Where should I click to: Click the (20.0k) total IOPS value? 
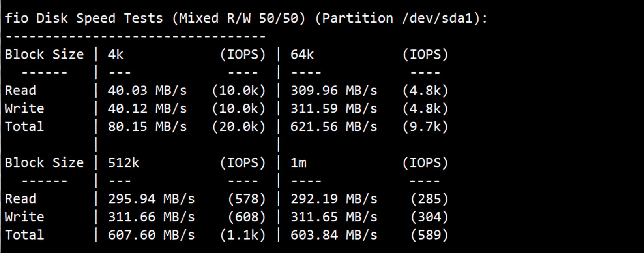coord(239,126)
